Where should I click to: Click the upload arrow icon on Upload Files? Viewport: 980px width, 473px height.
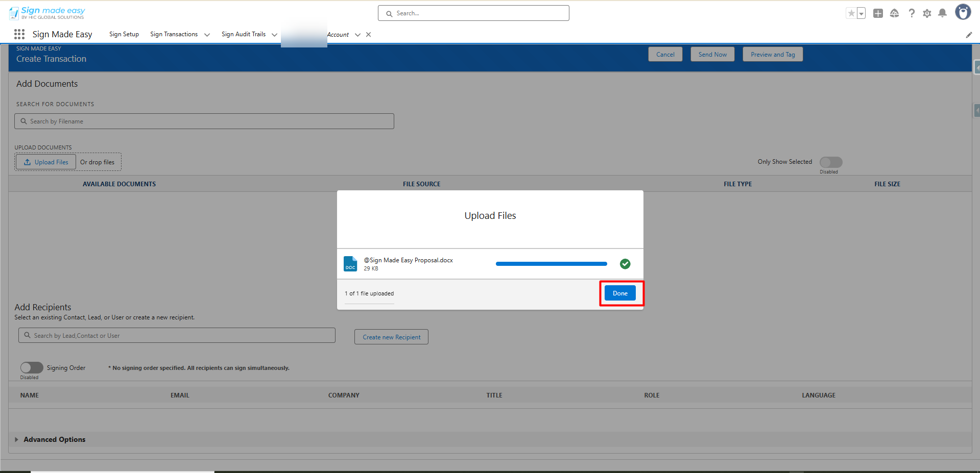(27, 162)
